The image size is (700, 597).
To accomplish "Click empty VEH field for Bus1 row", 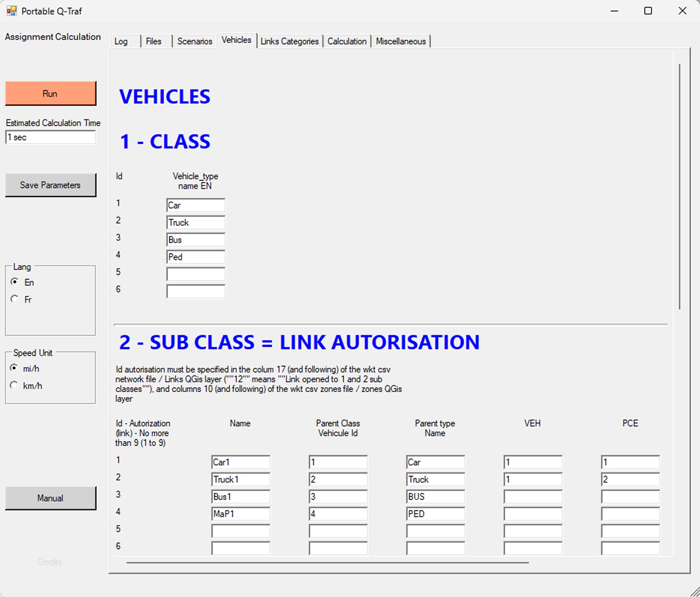I will point(533,497).
